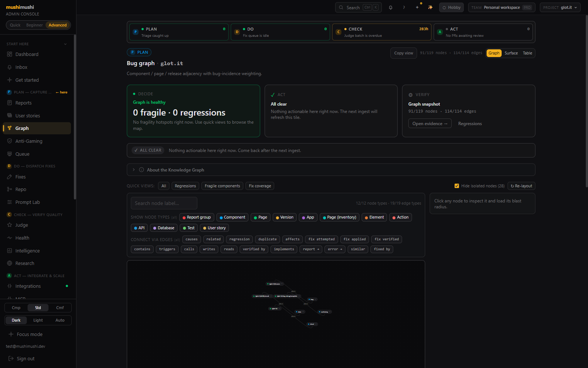Image resolution: width=588 pixels, height=368 pixels.
Task: Click the Sign out arrow icon
Action: coord(11,358)
